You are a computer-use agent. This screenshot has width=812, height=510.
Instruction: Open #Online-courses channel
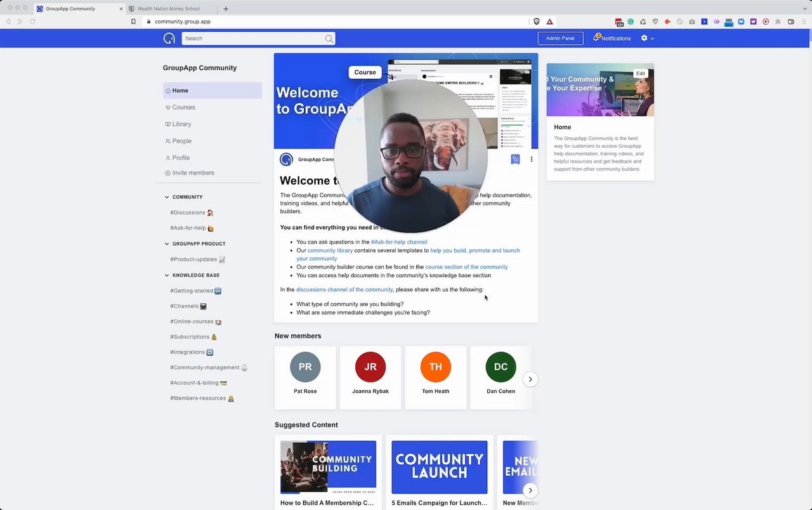(x=195, y=322)
